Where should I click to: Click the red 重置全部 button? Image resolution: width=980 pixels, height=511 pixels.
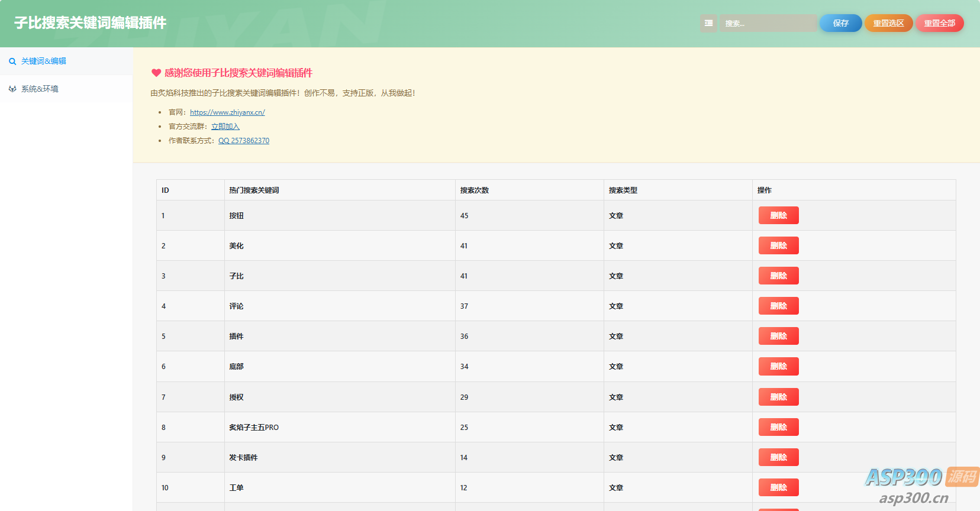point(939,23)
